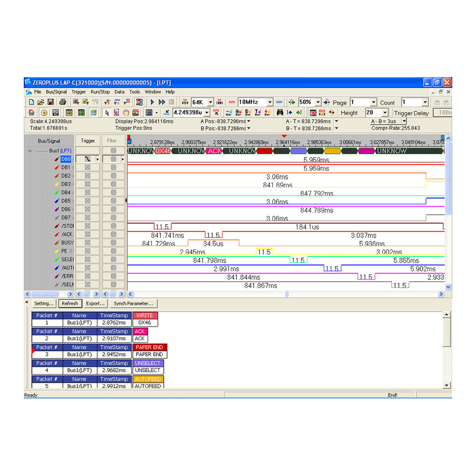Collapse the Bus1 (LPT) tree node

click(30, 151)
